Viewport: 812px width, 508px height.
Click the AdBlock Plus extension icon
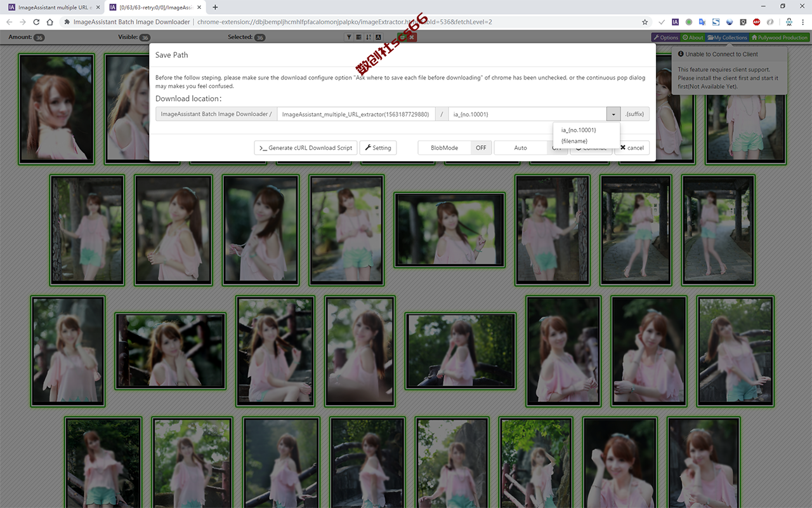[756, 22]
